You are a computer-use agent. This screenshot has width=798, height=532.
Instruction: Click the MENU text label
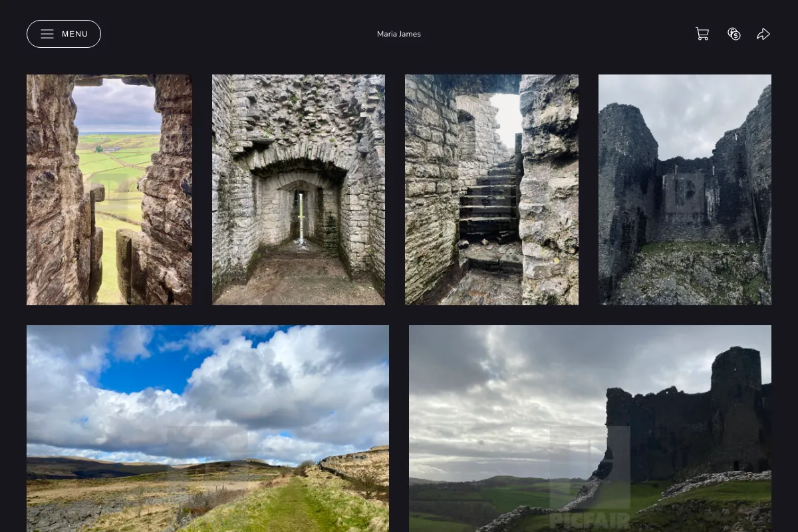coord(75,34)
